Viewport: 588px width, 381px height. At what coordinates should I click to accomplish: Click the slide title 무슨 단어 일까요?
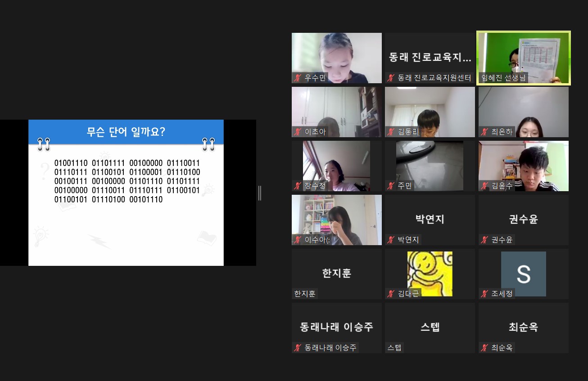126,132
